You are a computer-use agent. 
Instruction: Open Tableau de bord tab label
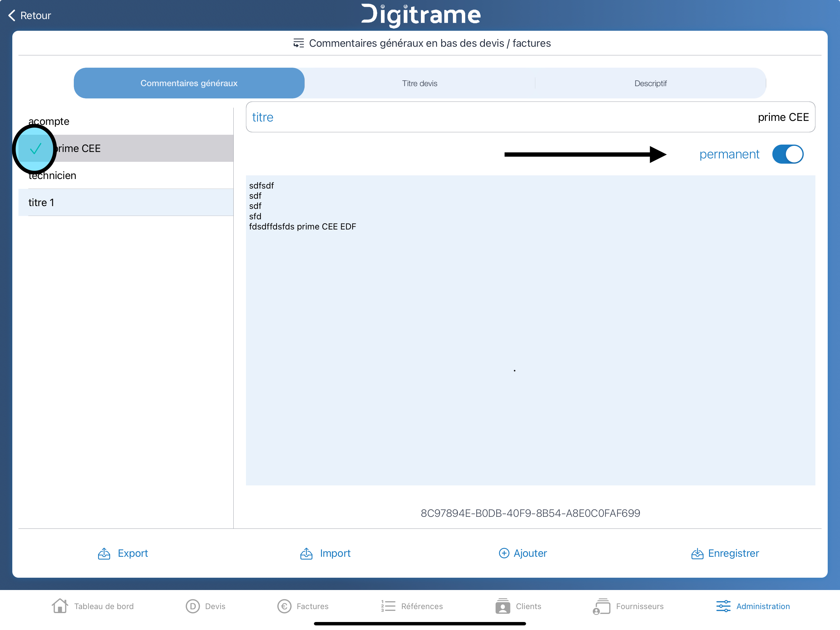click(x=104, y=606)
